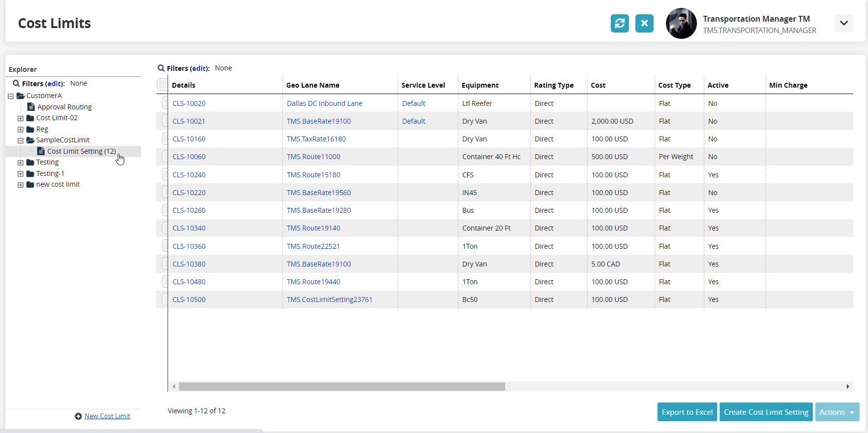The image size is (868, 433).
Task: Click the teal X close icon button
Action: point(644,23)
